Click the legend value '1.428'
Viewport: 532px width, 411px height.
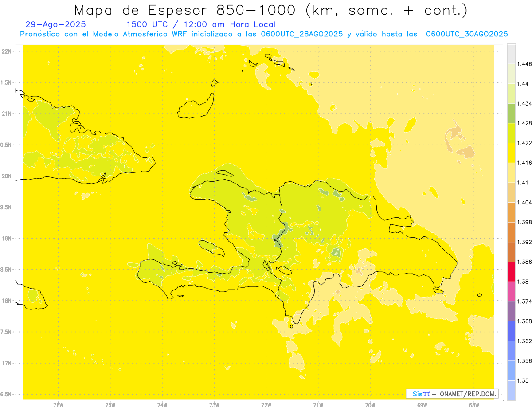(x=525, y=123)
